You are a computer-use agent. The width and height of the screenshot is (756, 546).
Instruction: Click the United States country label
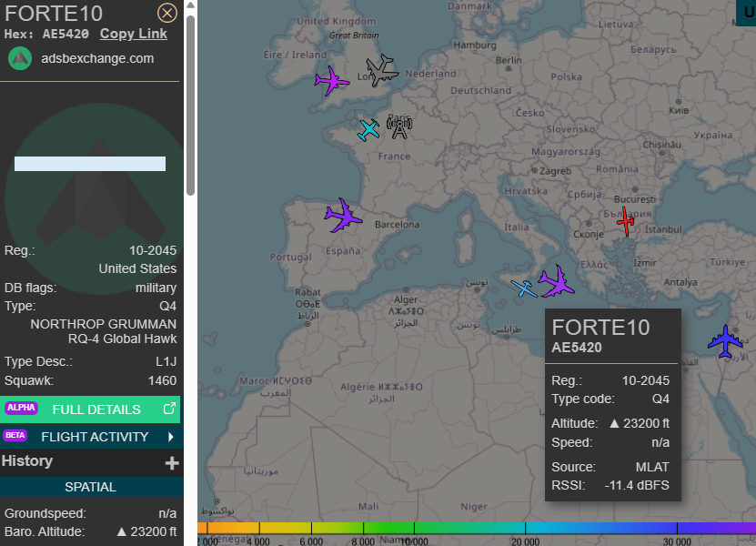coord(137,268)
